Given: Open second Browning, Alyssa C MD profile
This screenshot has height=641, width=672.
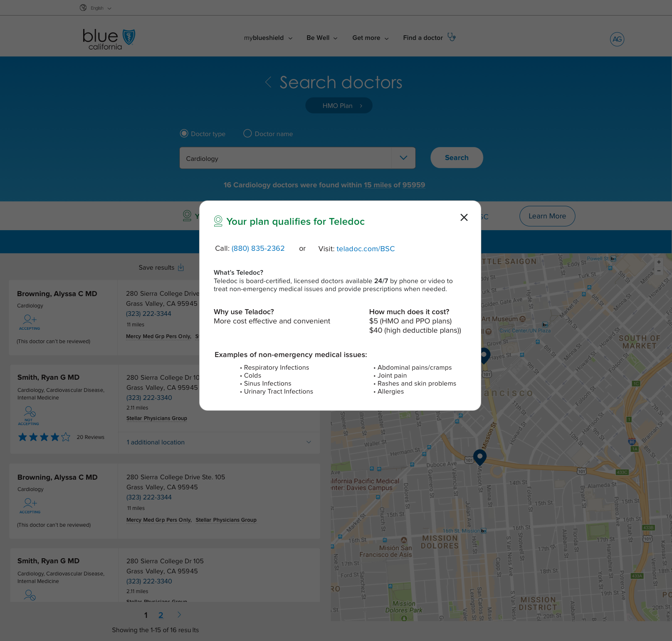Looking at the screenshot, I should (58, 478).
